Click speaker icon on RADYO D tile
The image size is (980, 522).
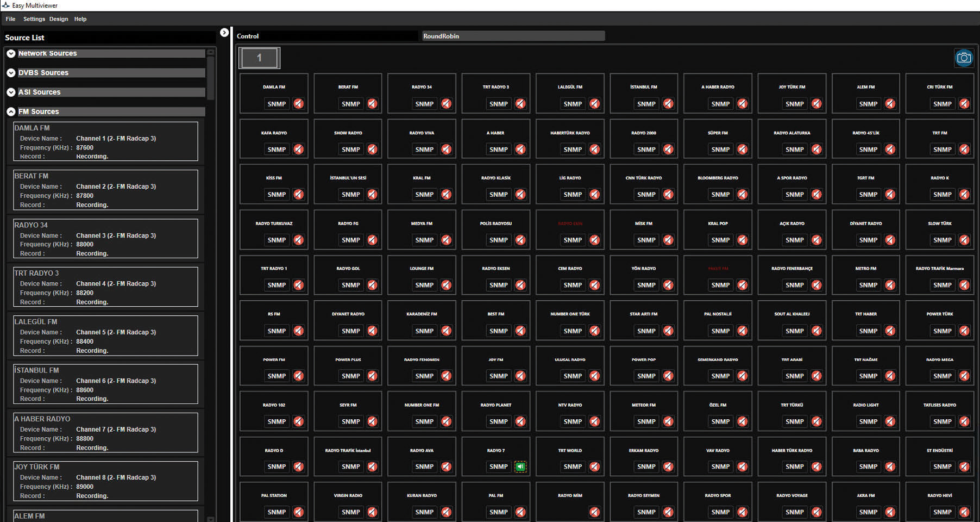click(299, 467)
